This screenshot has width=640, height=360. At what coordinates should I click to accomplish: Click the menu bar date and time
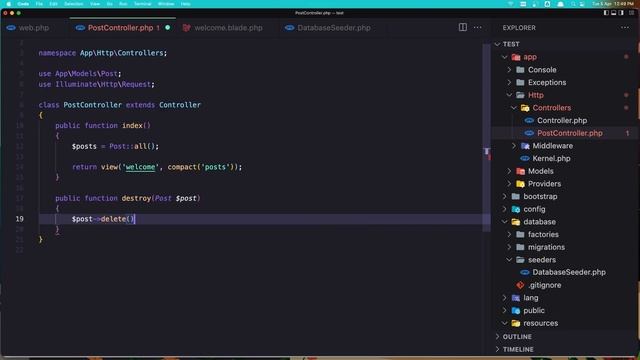point(613,4)
